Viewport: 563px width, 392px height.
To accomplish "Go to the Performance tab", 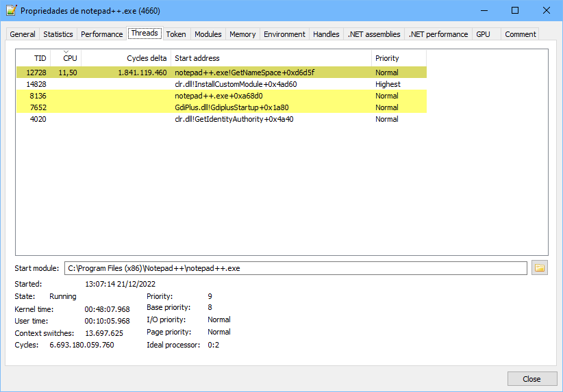I will 101,34.
